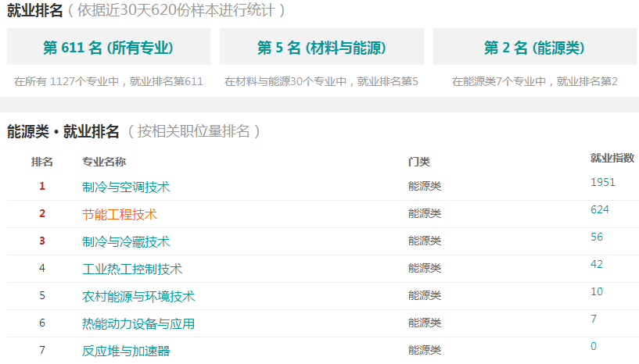This screenshot has width=639, height=364.
Task: Click the 排名 column header
Action: (x=42, y=162)
